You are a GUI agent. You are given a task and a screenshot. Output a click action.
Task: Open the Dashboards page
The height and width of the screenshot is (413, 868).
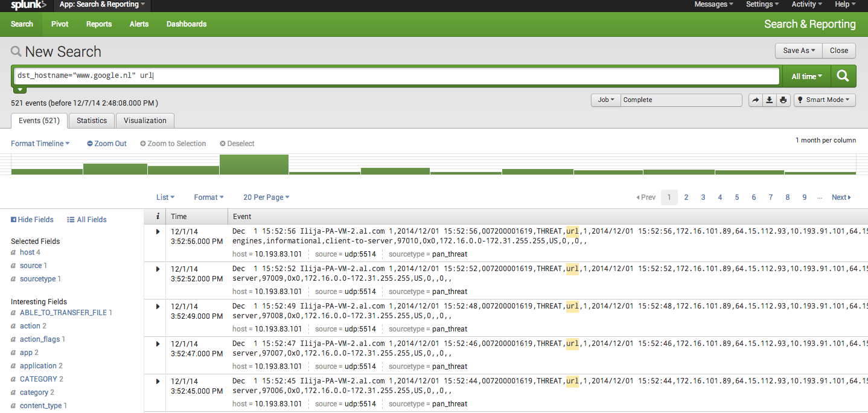tap(186, 24)
